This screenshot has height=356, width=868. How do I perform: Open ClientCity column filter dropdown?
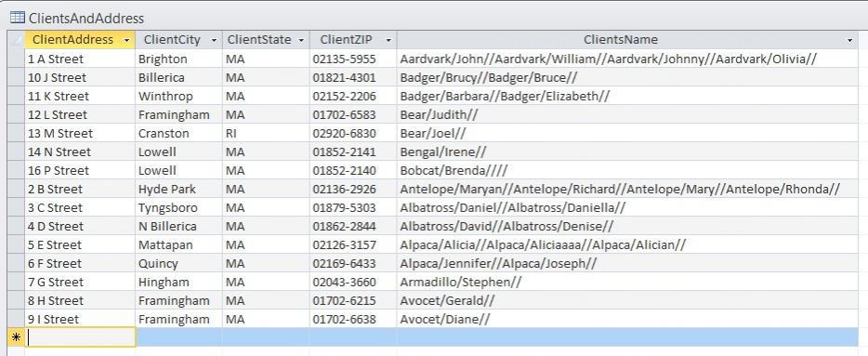214,40
